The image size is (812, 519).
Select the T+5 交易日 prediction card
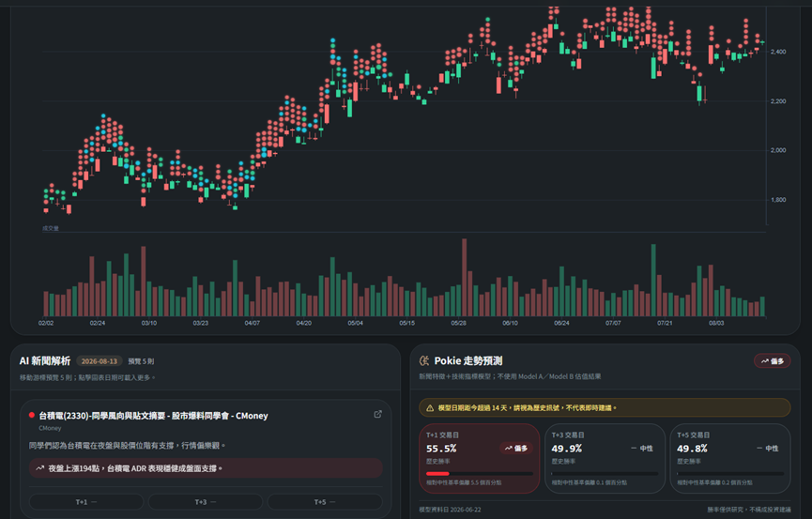click(730, 458)
